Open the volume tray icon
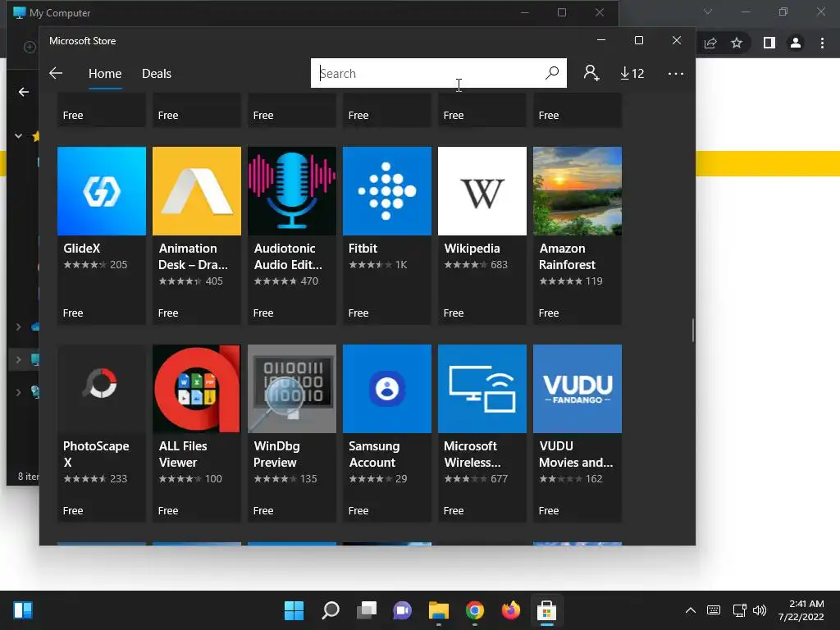Screen dimensions: 840x630 760,610
